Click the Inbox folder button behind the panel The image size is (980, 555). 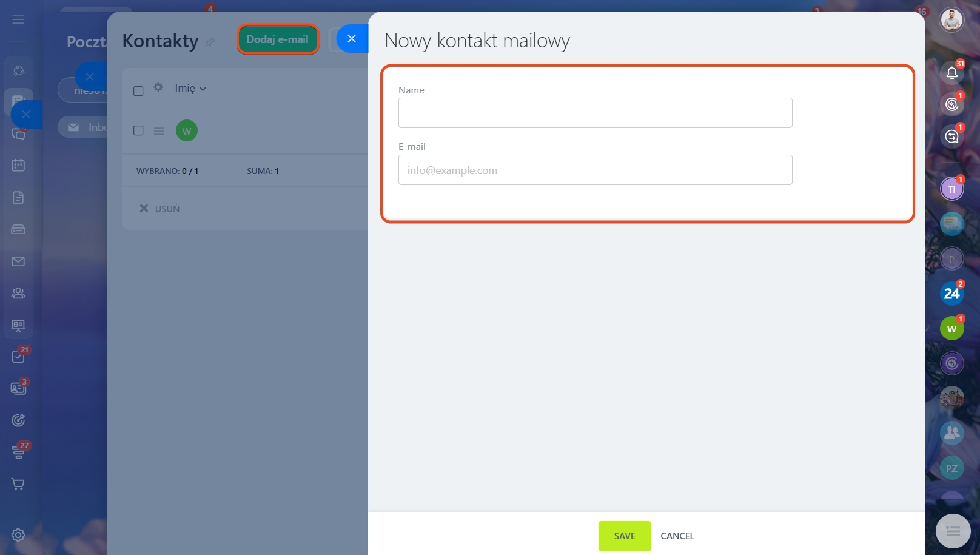[x=84, y=127]
